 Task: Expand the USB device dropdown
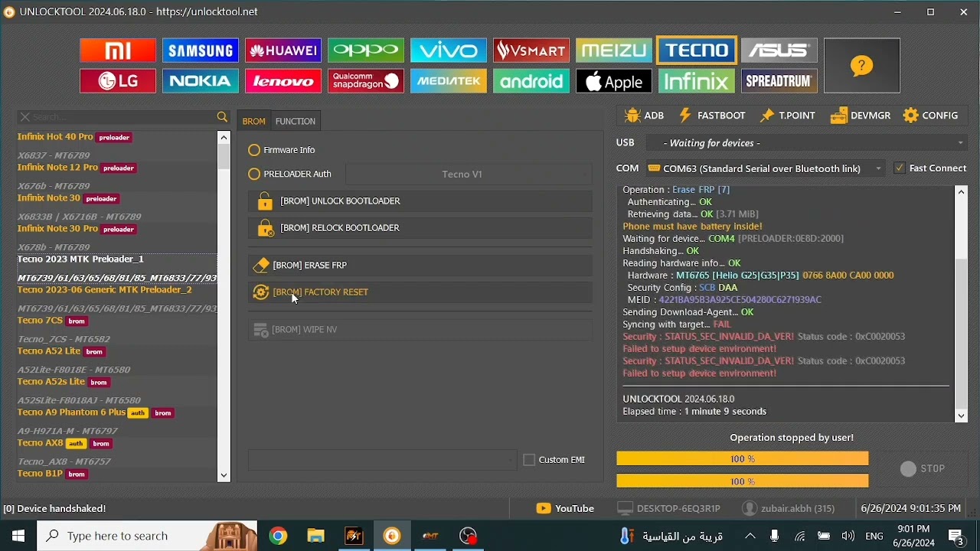(808, 143)
